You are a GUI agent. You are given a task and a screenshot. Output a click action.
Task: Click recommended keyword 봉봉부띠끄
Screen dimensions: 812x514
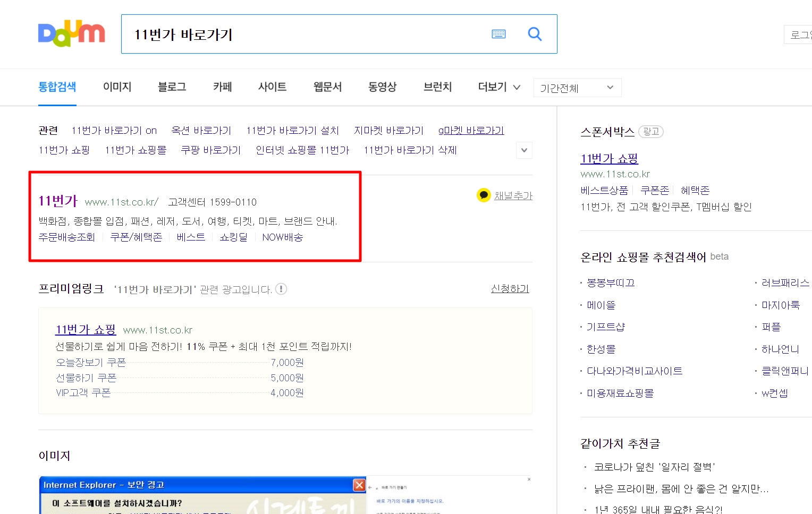coord(611,282)
